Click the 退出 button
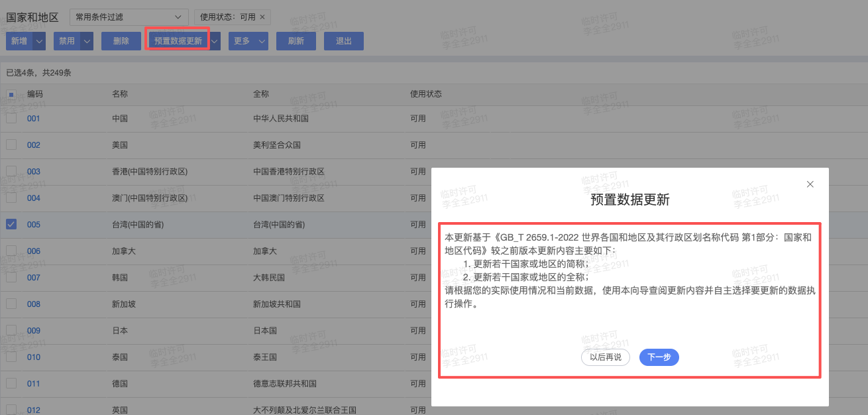Screen dimensions: 868x415 tap(344, 41)
